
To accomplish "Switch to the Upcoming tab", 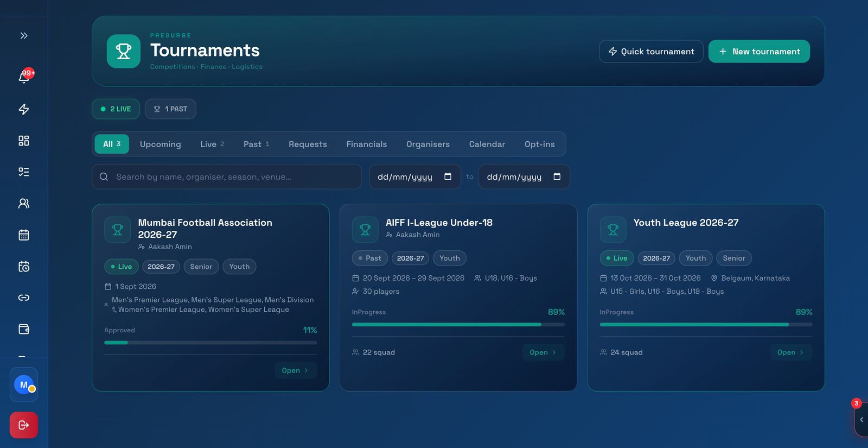I will (x=161, y=144).
